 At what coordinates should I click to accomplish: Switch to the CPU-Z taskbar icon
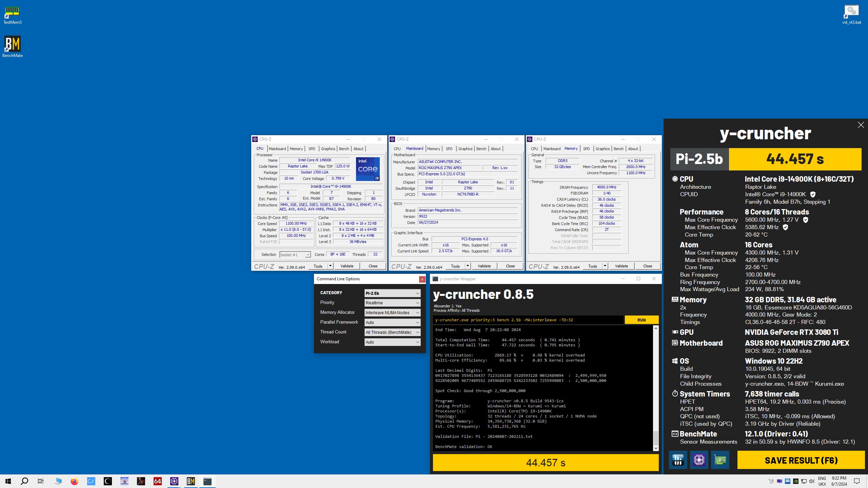(174, 481)
